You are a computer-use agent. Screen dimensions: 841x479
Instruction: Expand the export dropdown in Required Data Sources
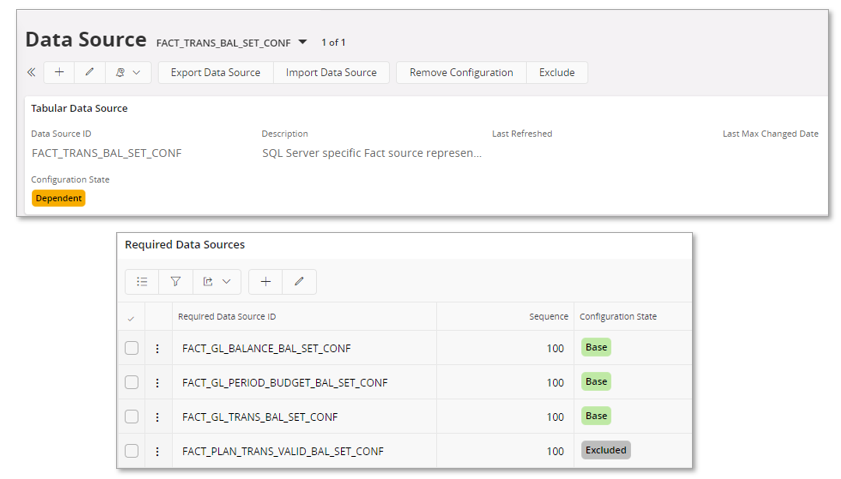click(x=216, y=282)
